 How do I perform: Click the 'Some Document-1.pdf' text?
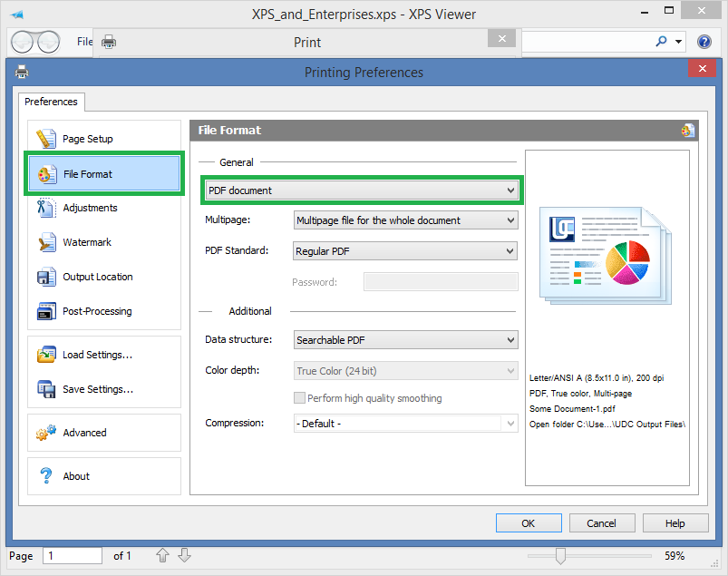(572, 409)
